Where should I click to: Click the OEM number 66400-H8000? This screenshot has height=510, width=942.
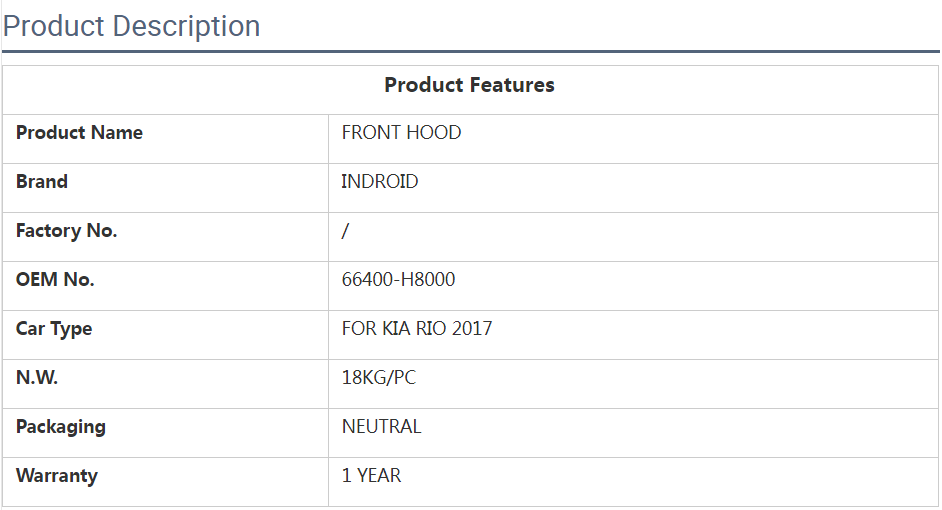coord(398,280)
